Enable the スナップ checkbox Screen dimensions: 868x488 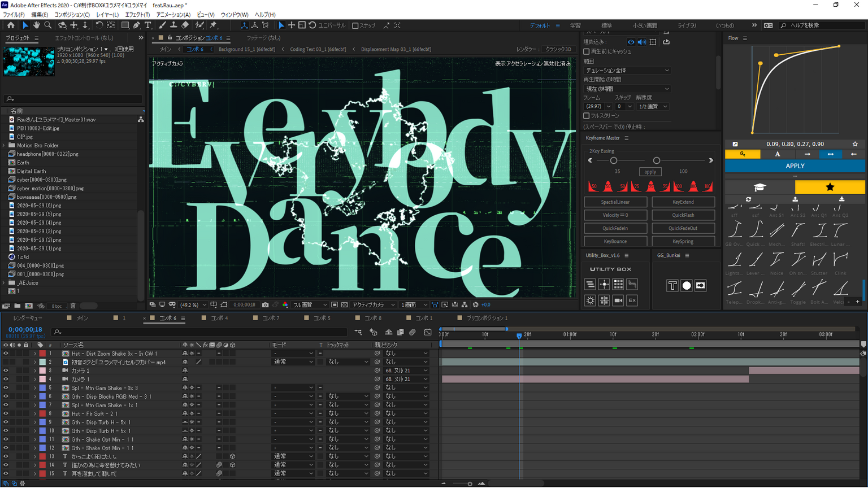355,25
